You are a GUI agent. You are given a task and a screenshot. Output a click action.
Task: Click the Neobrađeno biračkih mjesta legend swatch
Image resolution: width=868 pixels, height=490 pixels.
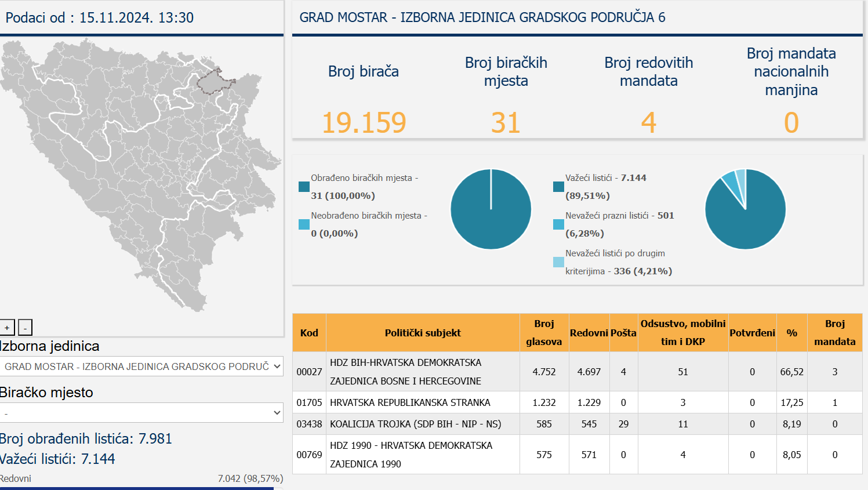[304, 224]
